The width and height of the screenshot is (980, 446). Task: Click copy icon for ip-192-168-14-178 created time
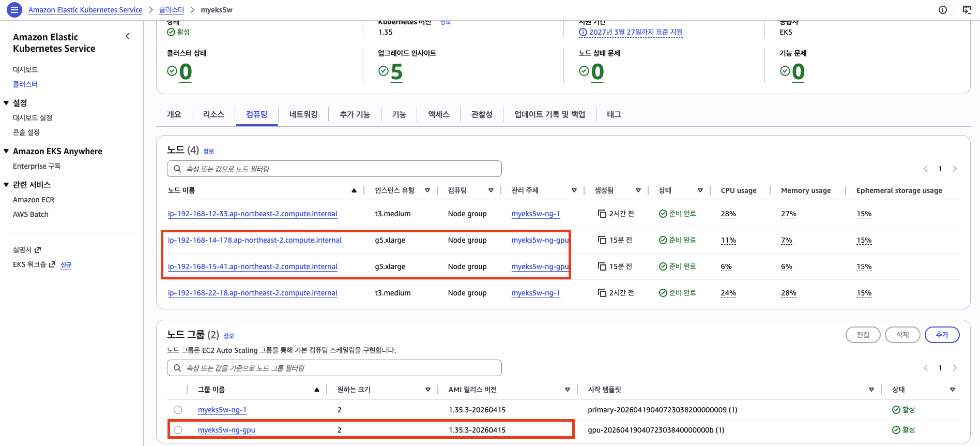click(602, 240)
